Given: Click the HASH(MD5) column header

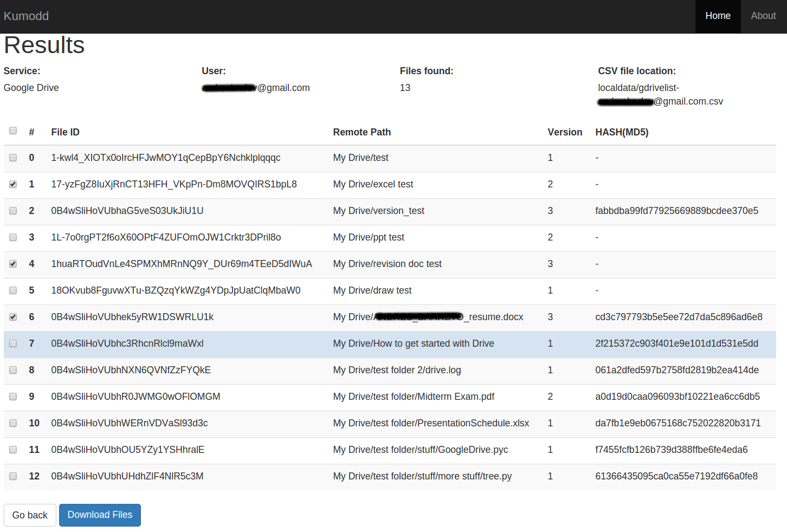Looking at the screenshot, I should point(622,132).
